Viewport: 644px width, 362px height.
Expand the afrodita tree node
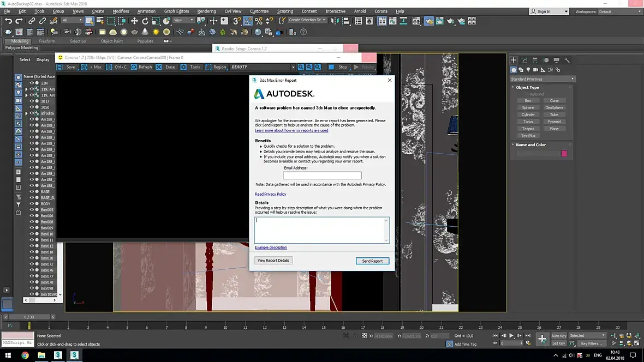click(x=26, y=113)
